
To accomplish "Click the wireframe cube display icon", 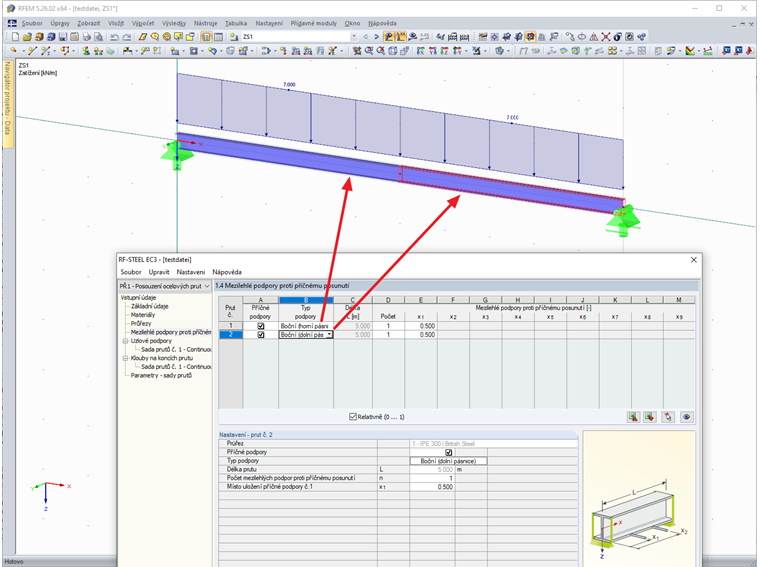I will tap(392, 51).
